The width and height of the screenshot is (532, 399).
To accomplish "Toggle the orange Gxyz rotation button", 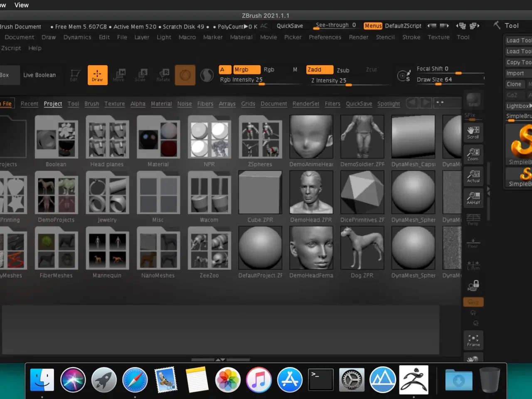I will pos(473,302).
